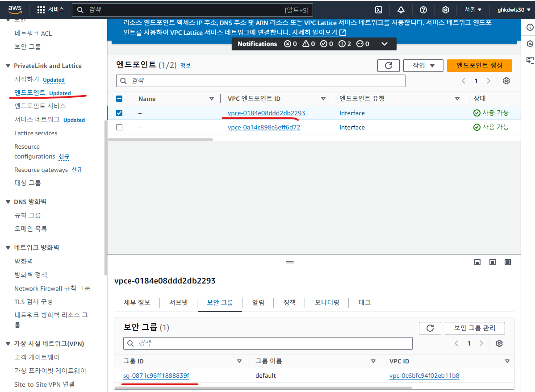The width and height of the screenshot is (535, 392).
Task: Click the 엔드포인트 생성 button
Action: 479,66
